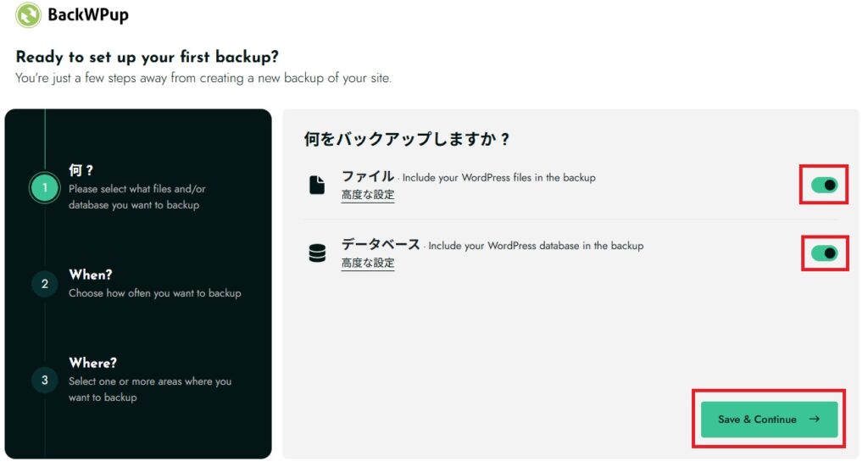Select the step 3 circle indicator
868x467 pixels.
point(45,381)
